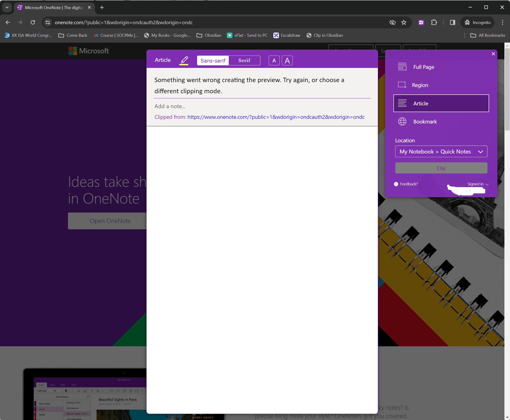The image size is (510, 420).
Task: Reload the current page
Action: 33,23
